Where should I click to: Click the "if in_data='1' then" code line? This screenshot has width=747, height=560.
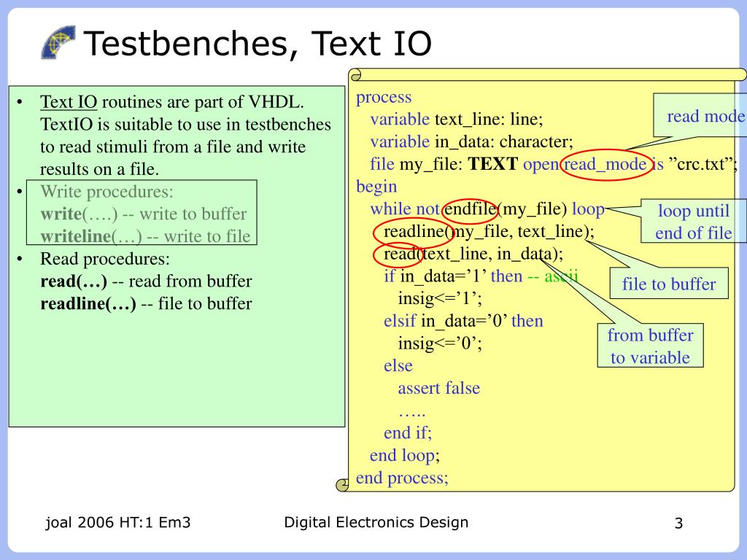coord(453,276)
